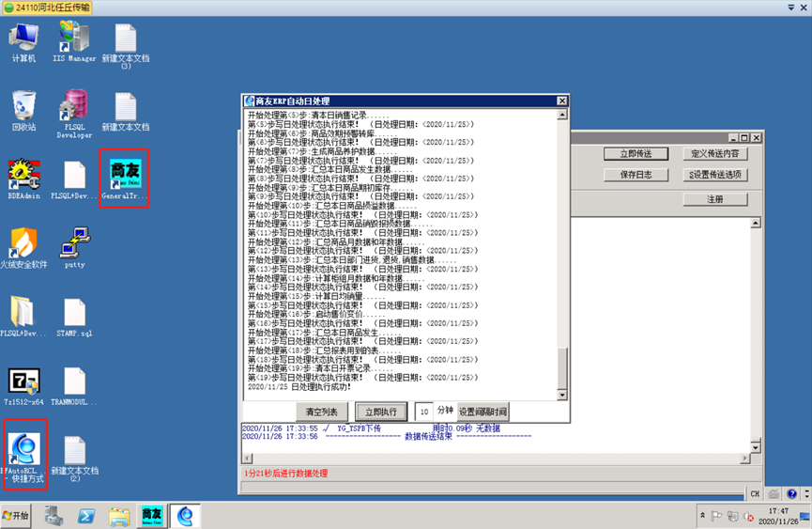The width and height of the screenshot is (812, 529).
Task: Click the S设置传送选项 button
Action: 715,175
